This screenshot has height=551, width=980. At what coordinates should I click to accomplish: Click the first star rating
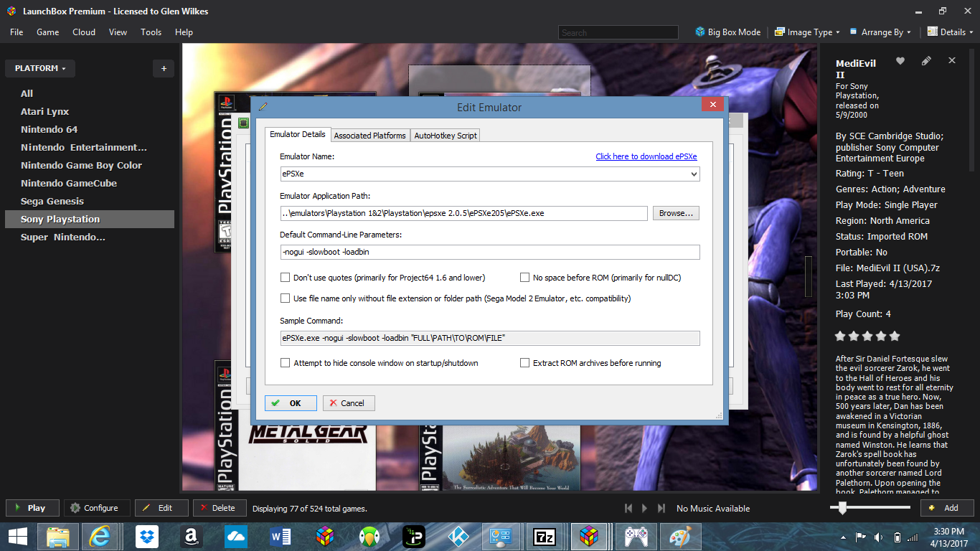841,336
